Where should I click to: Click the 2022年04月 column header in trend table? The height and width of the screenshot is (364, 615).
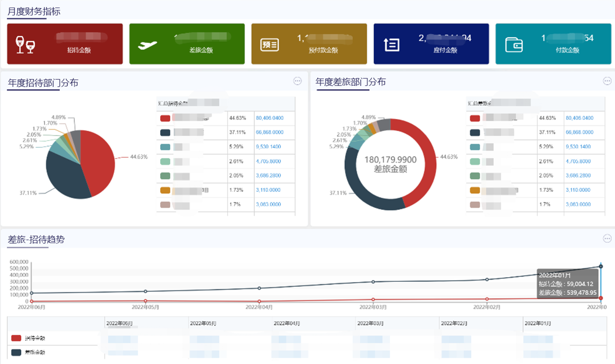click(287, 323)
